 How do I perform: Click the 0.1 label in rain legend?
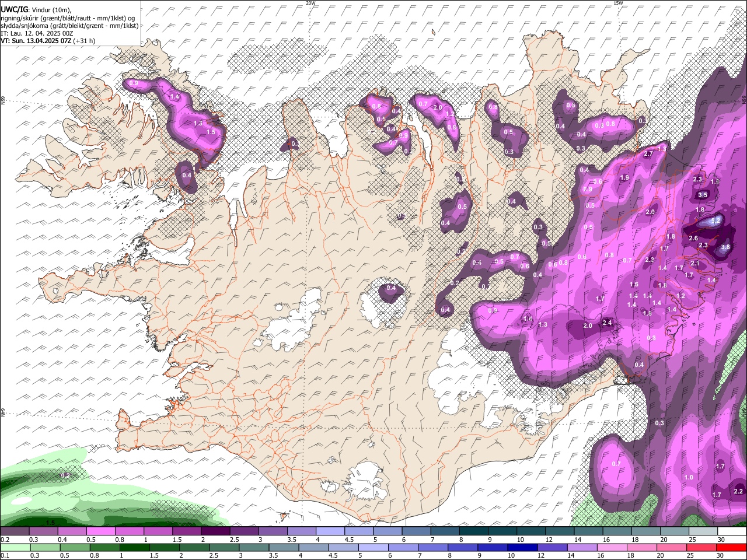(x=5, y=555)
